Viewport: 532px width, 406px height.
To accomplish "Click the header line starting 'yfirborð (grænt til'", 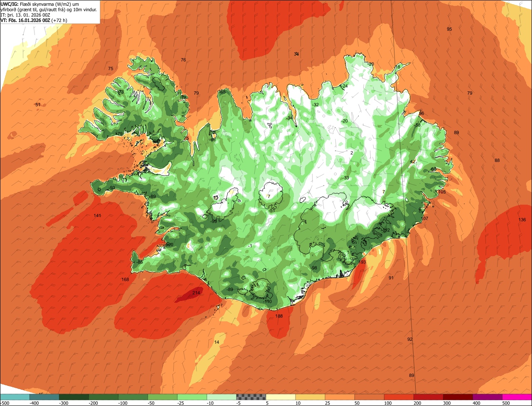I will coord(49,9).
